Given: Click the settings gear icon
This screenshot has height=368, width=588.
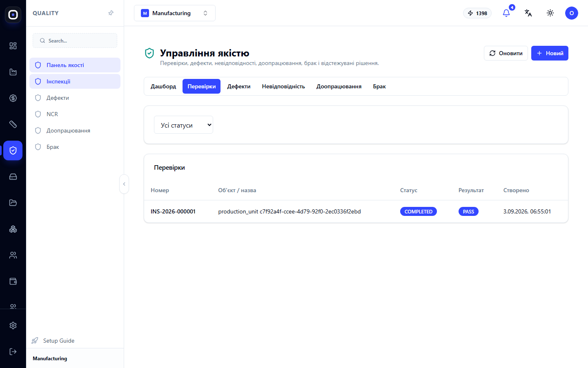Looking at the screenshot, I should click(x=13, y=325).
